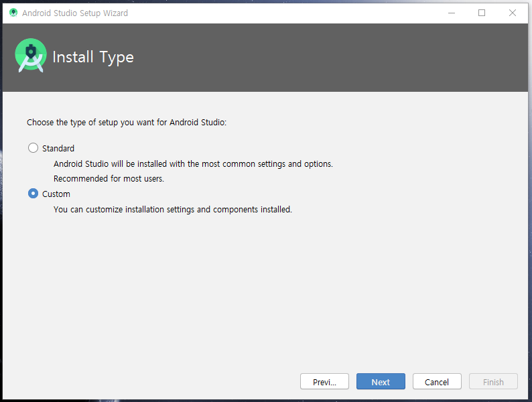The image size is (532, 402).
Task: Click the 'Standard' option label
Action: coord(58,149)
